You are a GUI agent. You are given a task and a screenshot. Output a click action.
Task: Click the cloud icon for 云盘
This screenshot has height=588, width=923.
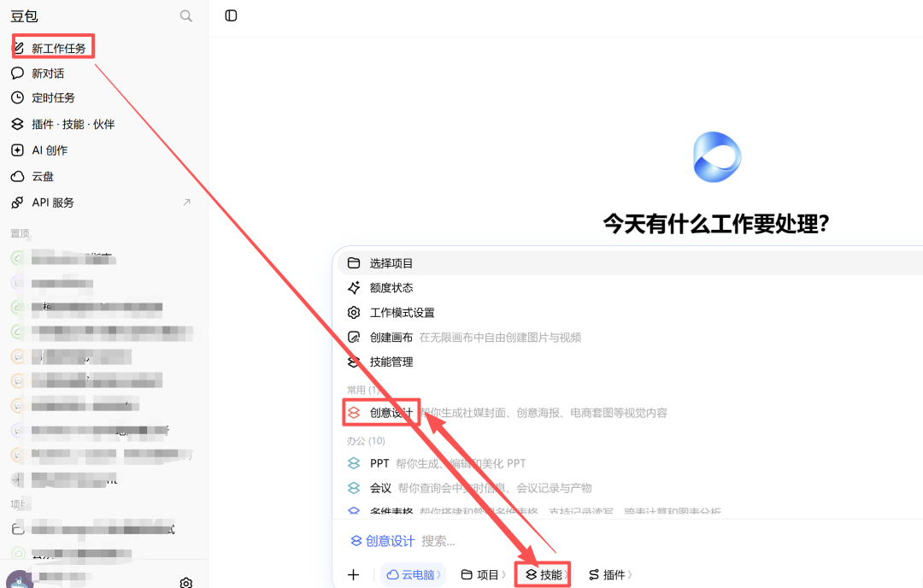[18, 176]
